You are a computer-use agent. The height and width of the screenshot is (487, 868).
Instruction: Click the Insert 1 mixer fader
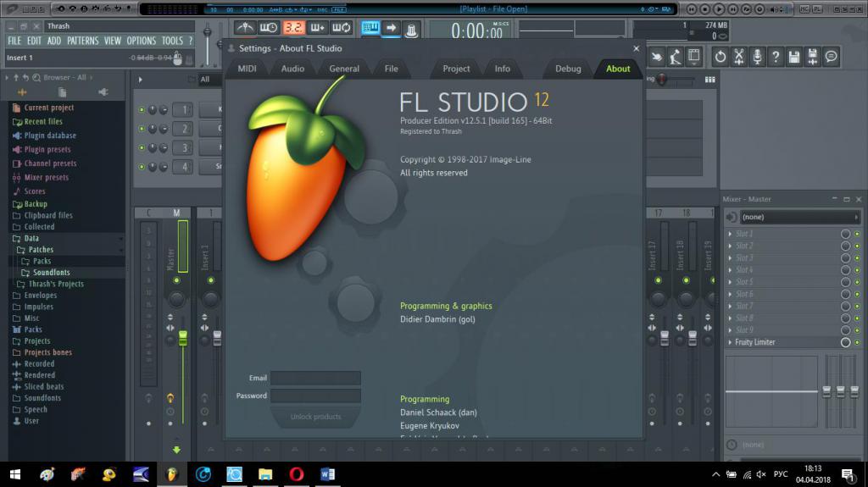(217, 338)
